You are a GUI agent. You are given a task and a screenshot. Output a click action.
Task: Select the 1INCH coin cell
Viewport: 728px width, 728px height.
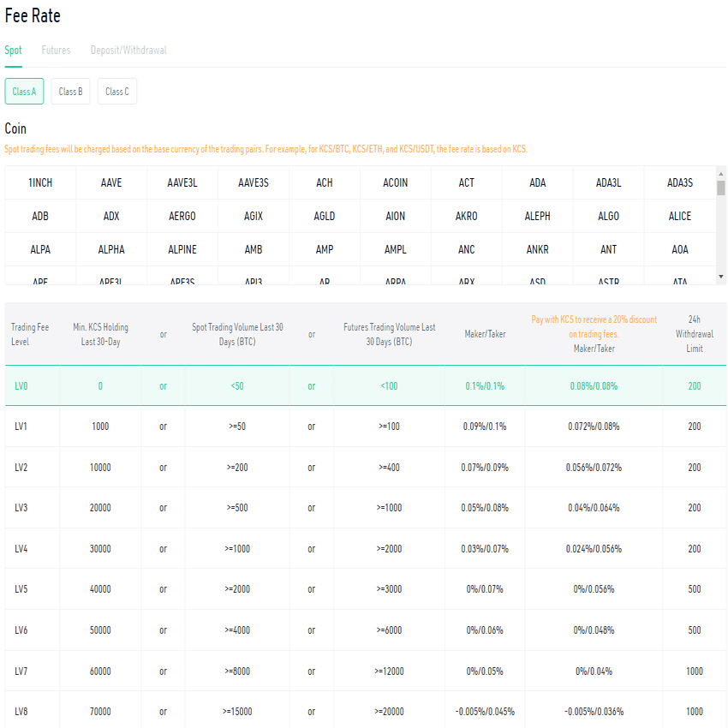tap(39, 182)
